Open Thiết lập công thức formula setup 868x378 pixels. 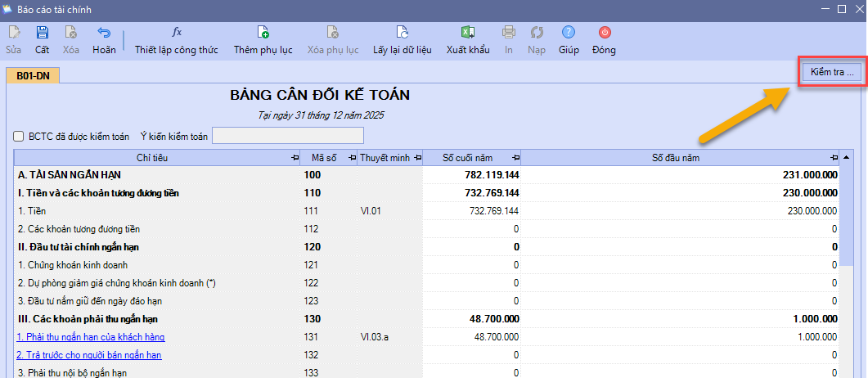pyautogui.click(x=177, y=33)
